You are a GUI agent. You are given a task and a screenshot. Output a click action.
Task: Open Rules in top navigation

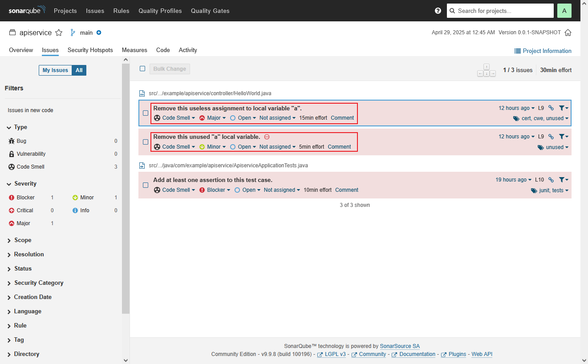pos(121,11)
